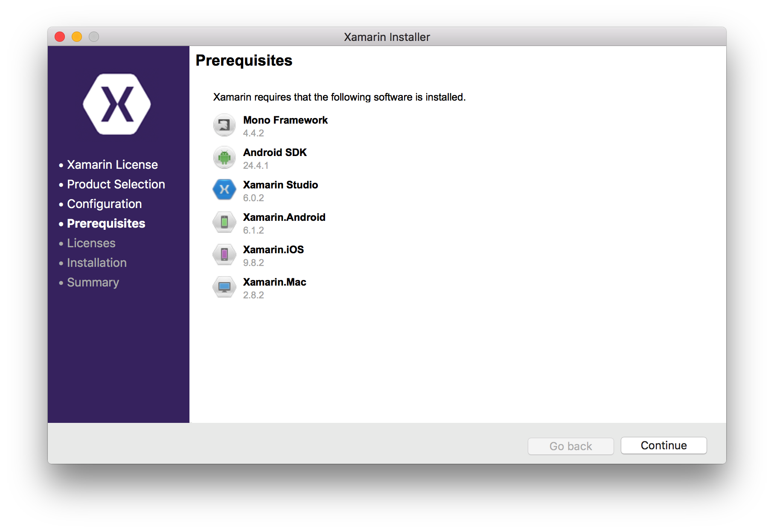Select Xamarin License step in sidebar
The image size is (774, 532).
(x=112, y=165)
